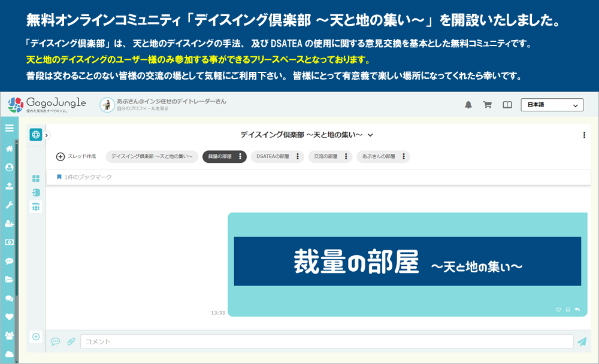Click the user avatar in the header

click(x=107, y=105)
